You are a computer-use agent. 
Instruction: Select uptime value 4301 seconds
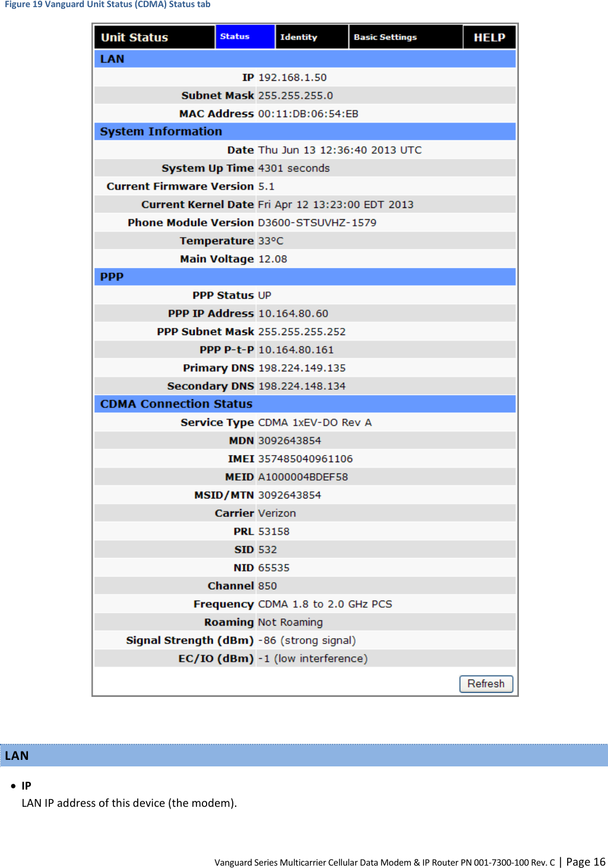pos(294,168)
